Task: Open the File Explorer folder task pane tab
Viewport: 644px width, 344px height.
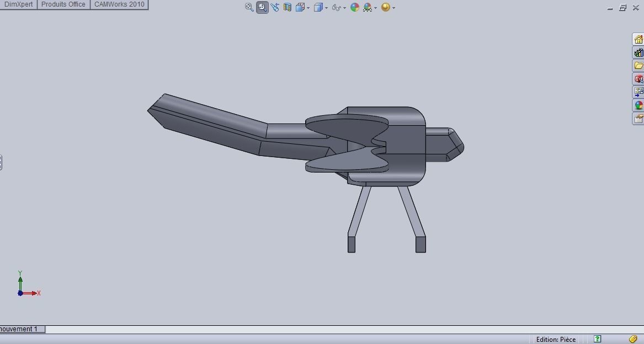Action: (x=638, y=66)
